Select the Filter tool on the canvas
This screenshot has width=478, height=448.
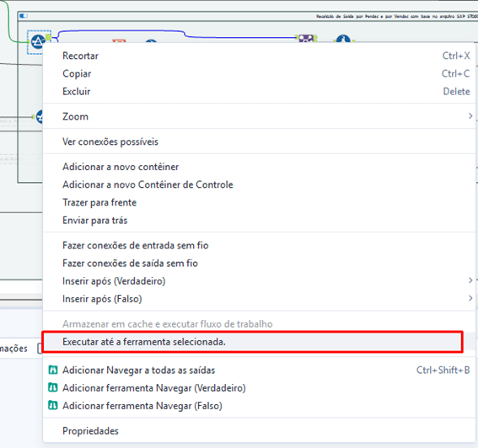pyautogui.click(x=38, y=42)
